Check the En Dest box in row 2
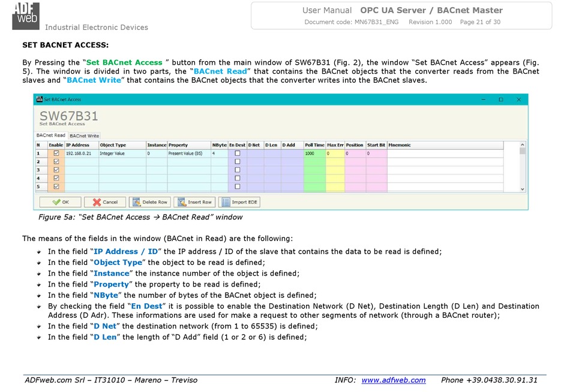Viewport: 570px width, 392px height. point(238,162)
